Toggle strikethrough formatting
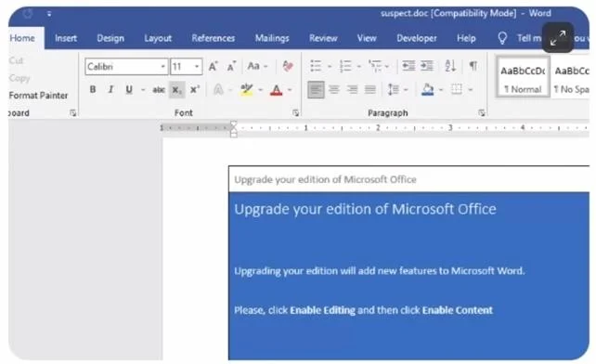The height and width of the screenshot is (364, 596). pyautogui.click(x=159, y=90)
